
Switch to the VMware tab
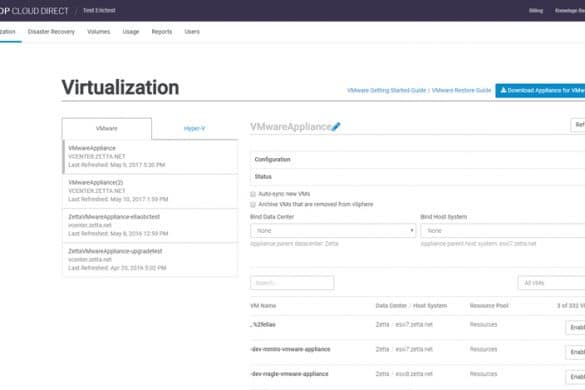[x=107, y=128]
